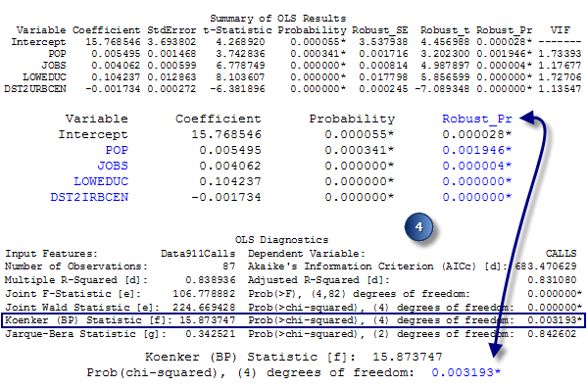
Task: Click the Joint Wald Statistic value 224.669428
Action: pyautogui.click(x=204, y=308)
